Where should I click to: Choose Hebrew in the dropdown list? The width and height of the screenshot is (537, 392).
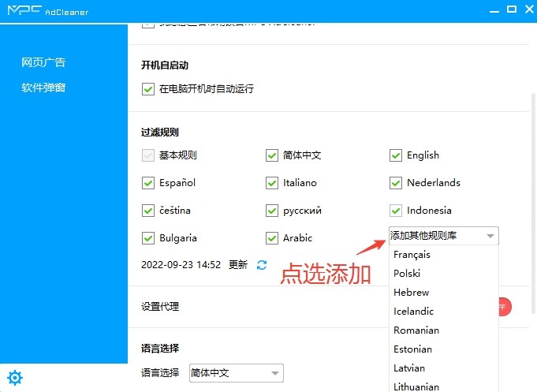(x=411, y=293)
